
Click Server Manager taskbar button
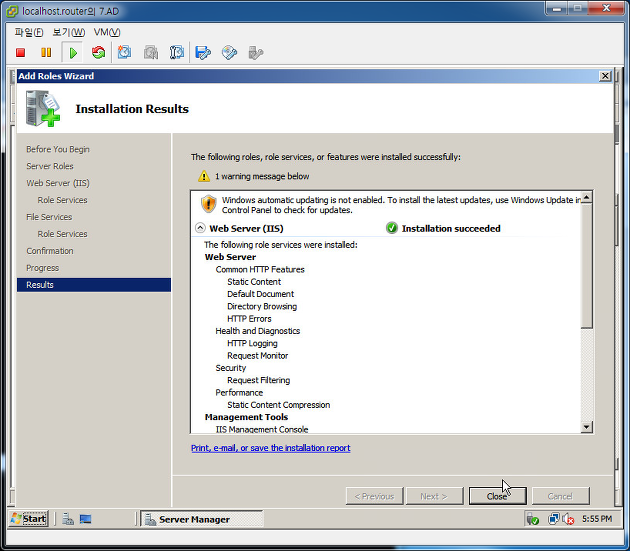202,519
